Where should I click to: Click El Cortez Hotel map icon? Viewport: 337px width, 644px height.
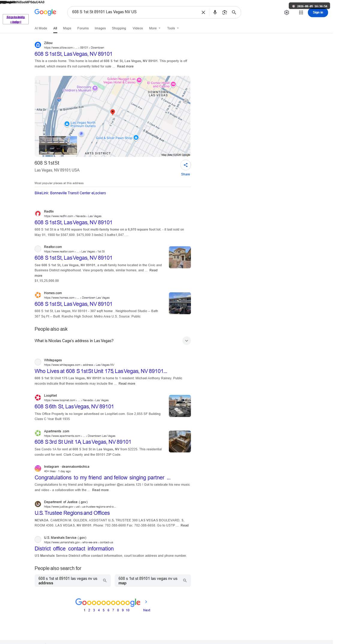173,84
